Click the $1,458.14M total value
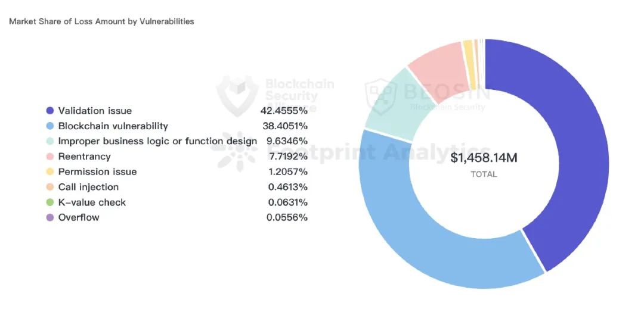 484,158
